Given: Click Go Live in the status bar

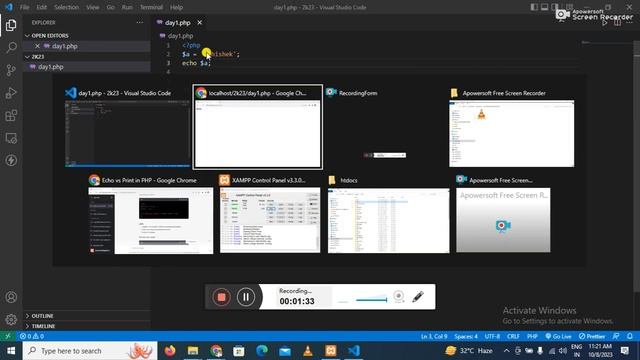Looking at the screenshot, I should pos(558,336).
